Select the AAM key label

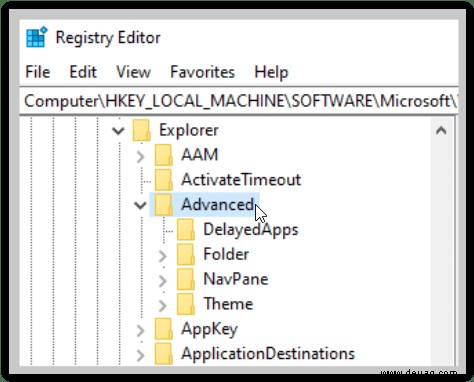point(199,155)
